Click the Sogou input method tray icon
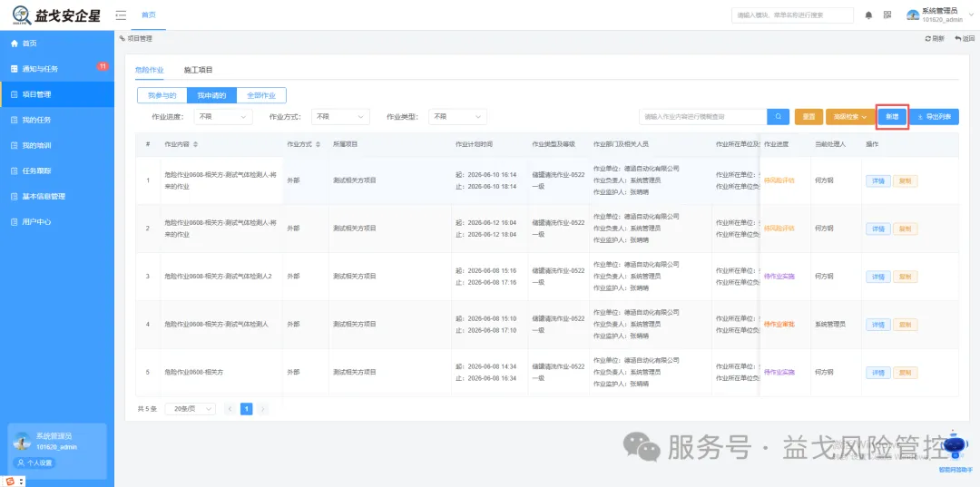Viewport: 980px width, 487px height. pyautogui.click(x=9, y=482)
